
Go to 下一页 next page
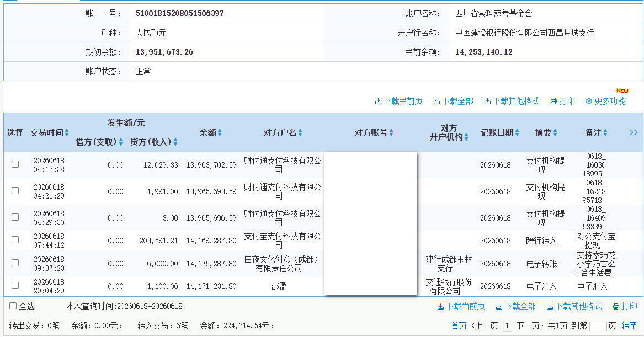(x=529, y=326)
